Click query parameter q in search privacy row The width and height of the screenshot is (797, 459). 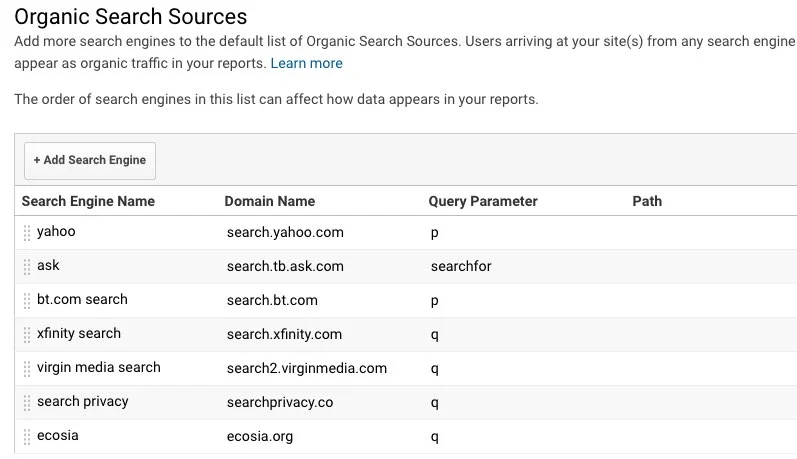pos(435,404)
